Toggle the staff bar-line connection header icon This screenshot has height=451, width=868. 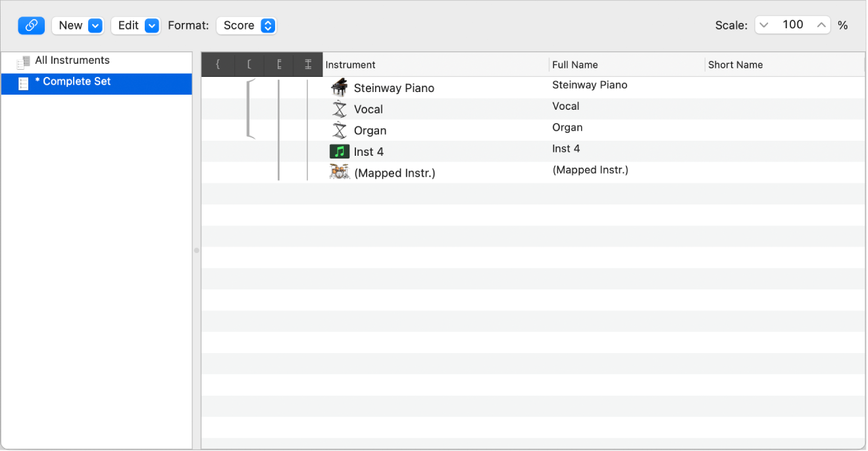pyautogui.click(x=278, y=64)
